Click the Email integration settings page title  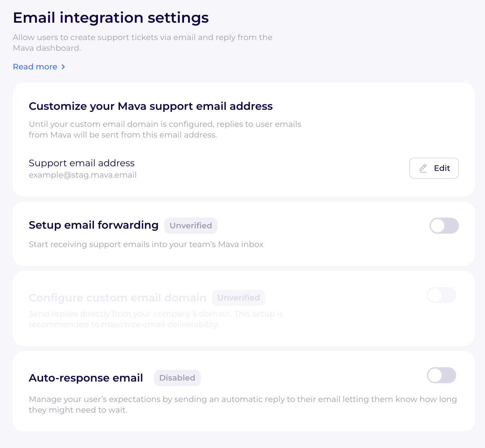pyautogui.click(x=111, y=18)
